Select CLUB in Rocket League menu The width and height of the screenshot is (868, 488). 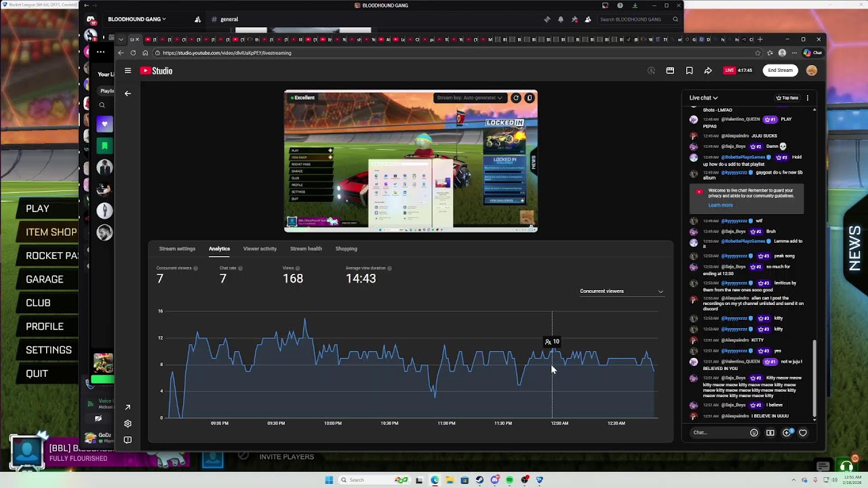click(38, 303)
